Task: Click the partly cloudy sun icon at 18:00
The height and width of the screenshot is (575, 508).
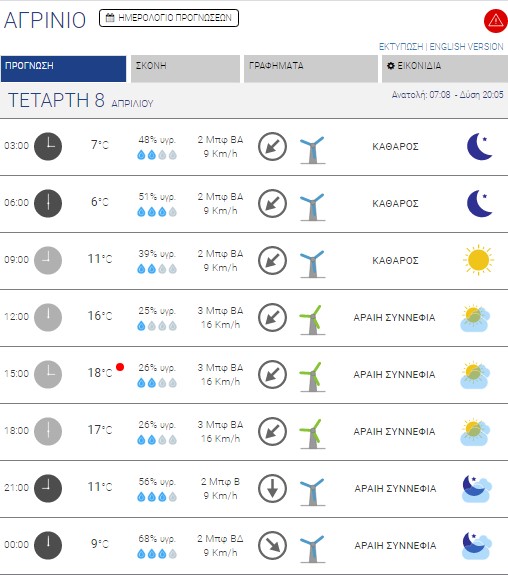Action: click(x=475, y=432)
